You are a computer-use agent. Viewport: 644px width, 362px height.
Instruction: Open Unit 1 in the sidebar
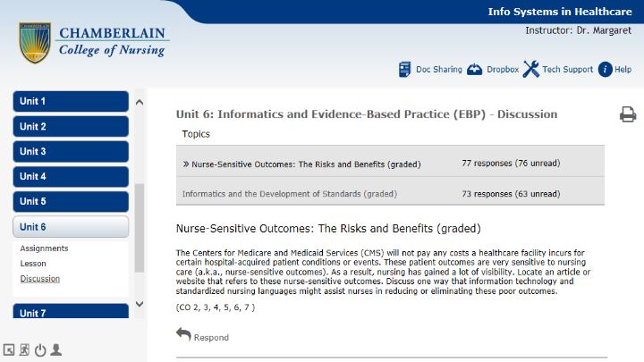pos(71,101)
